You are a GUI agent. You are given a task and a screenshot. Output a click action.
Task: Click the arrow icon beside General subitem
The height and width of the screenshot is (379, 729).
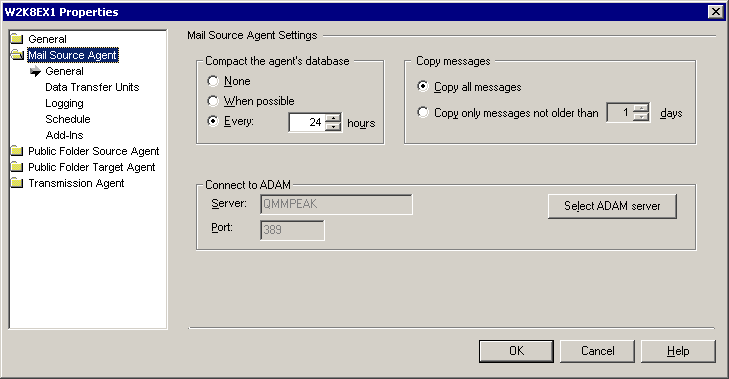(x=35, y=71)
